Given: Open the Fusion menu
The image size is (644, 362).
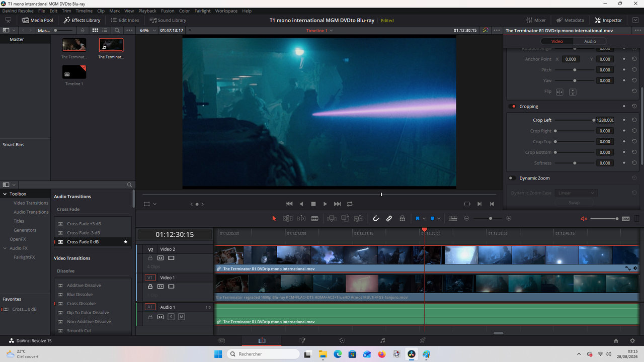Looking at the screenshot, I should click(x=168, y=11).
